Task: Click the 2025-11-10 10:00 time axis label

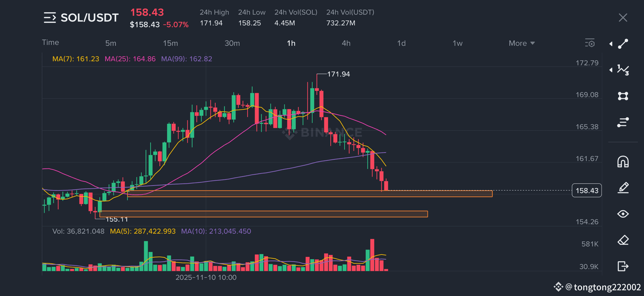Action: point(206,277)
